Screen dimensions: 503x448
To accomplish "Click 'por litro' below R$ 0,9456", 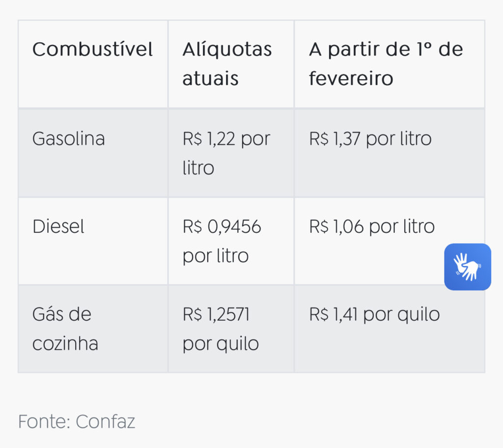I will [216, 256].
